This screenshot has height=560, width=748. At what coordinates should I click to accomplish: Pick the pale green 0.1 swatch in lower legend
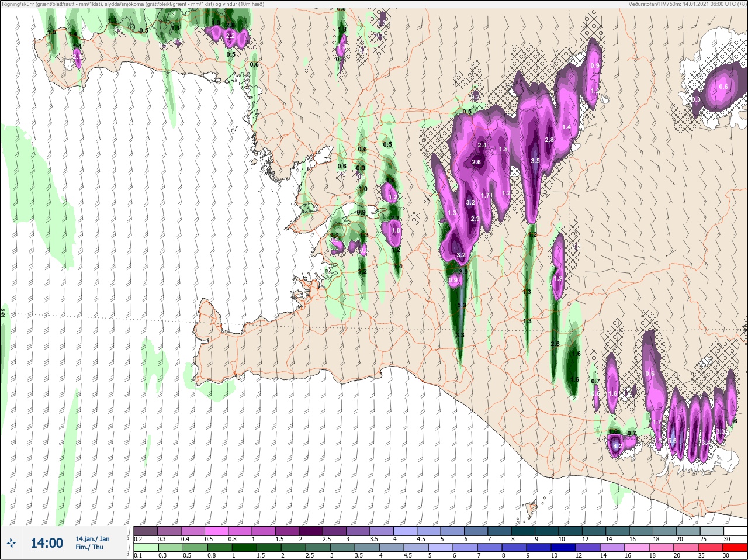click(x=146, y=548)
